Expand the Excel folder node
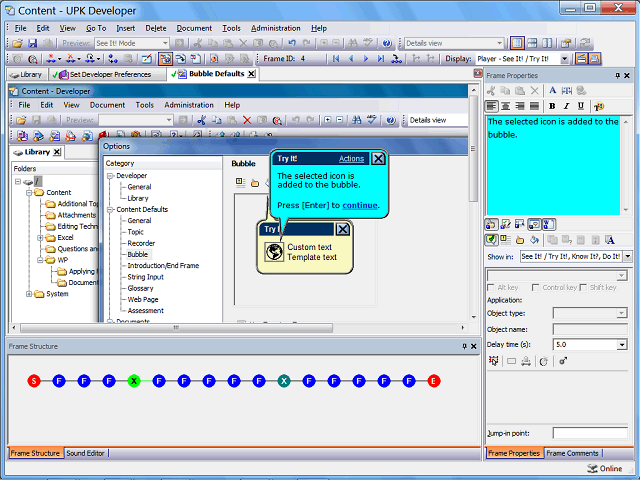 (40, 238)
